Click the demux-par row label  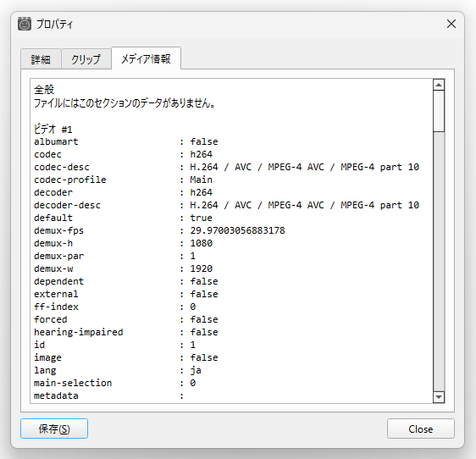[59, 256]
